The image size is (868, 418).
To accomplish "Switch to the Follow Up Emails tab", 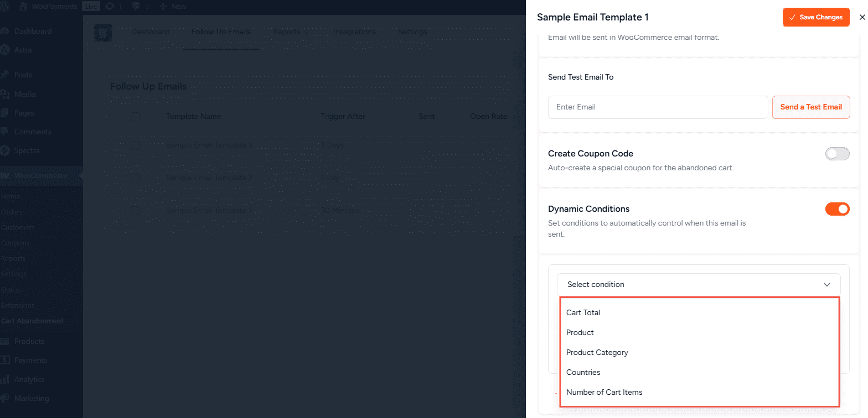I will point(221,32).
